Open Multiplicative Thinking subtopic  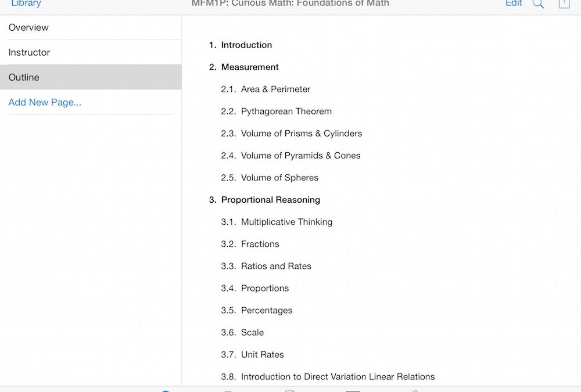tap(286, 221)
